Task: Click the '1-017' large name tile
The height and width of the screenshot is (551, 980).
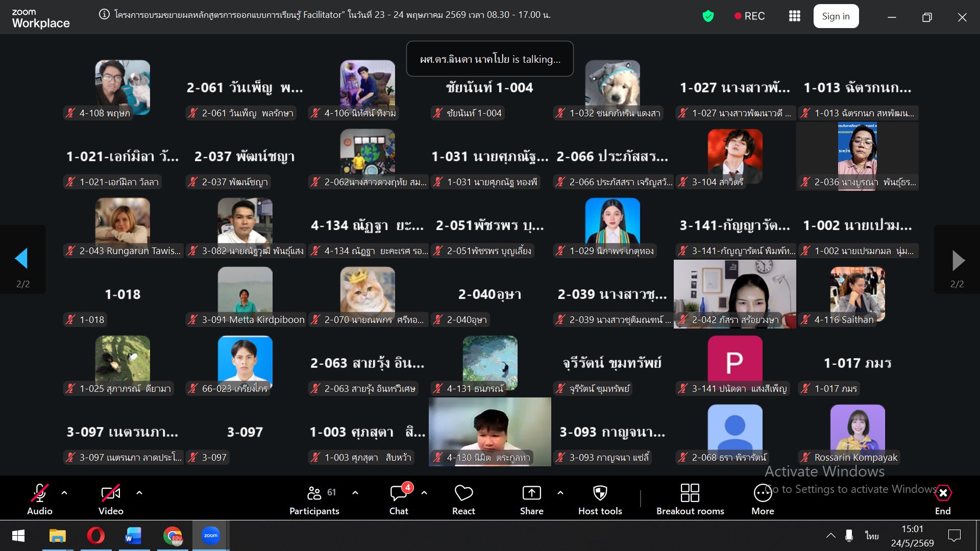Action: coord(857,363)
